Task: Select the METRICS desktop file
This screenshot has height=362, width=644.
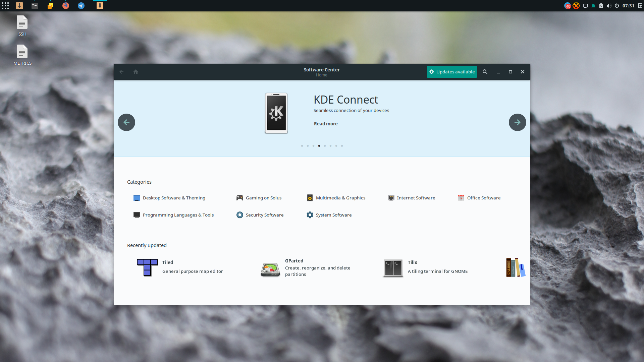Action: point(22,55)
